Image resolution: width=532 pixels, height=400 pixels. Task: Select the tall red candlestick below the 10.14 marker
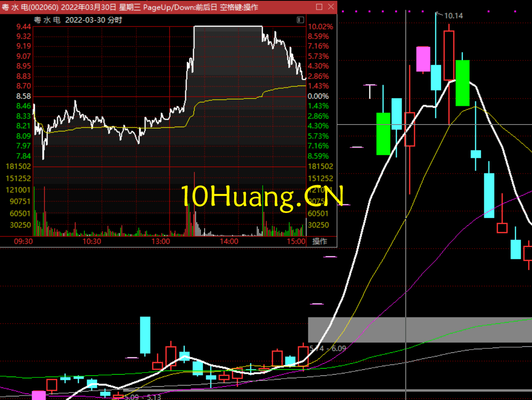tap(449, 55)
